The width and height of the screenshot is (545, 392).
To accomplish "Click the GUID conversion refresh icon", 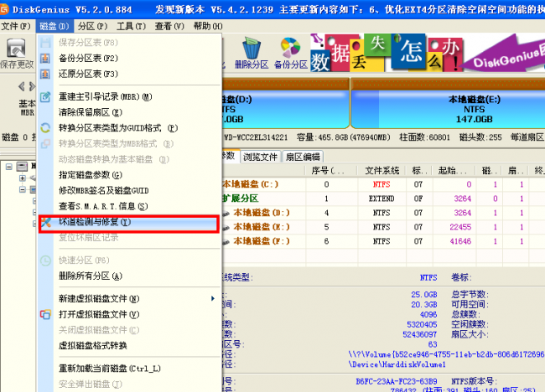I will (45, 128).
